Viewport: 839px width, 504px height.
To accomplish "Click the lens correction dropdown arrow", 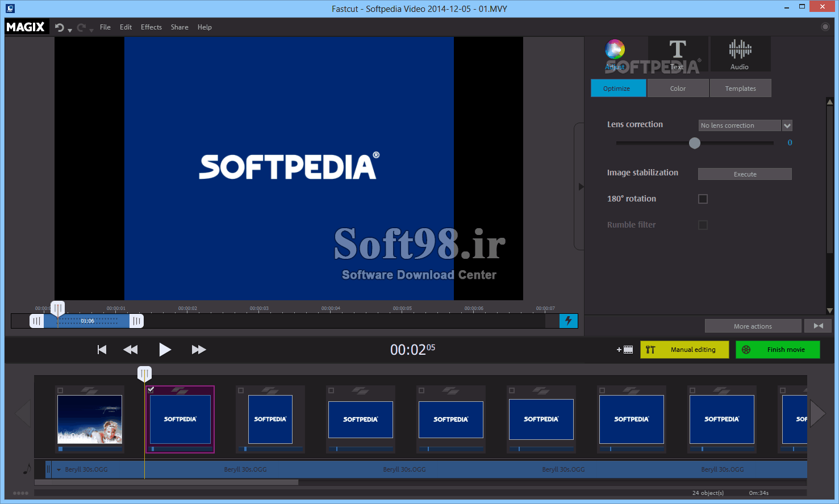I will [x=787, y=125].
